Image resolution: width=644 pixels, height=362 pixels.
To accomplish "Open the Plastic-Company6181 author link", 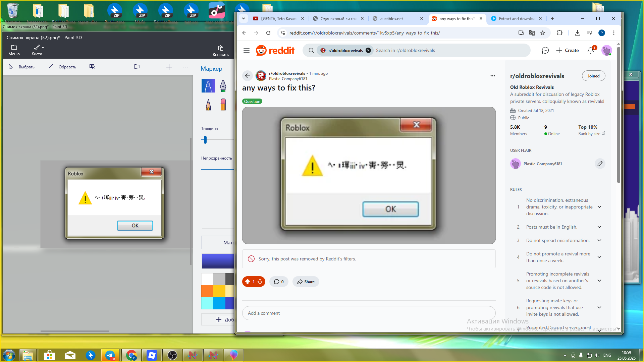I will pos(288,79).
